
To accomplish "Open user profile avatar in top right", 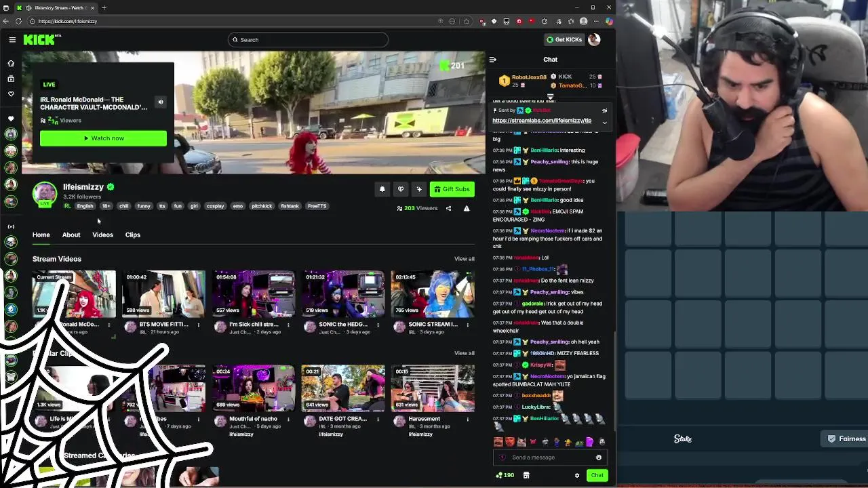I will click(594, 40).
